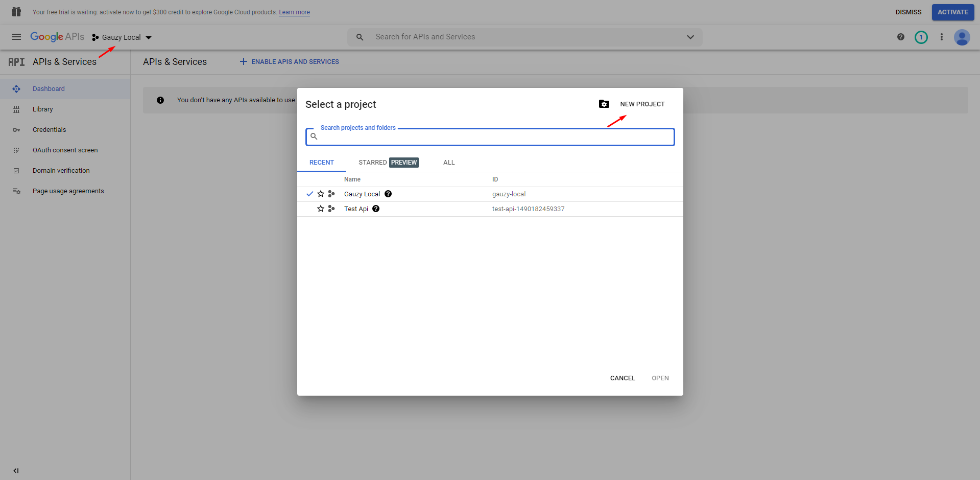This screenshot has height=480, width=980.
Task: Click the Dashboard icon in the sidebar
Action: [16, 89]
